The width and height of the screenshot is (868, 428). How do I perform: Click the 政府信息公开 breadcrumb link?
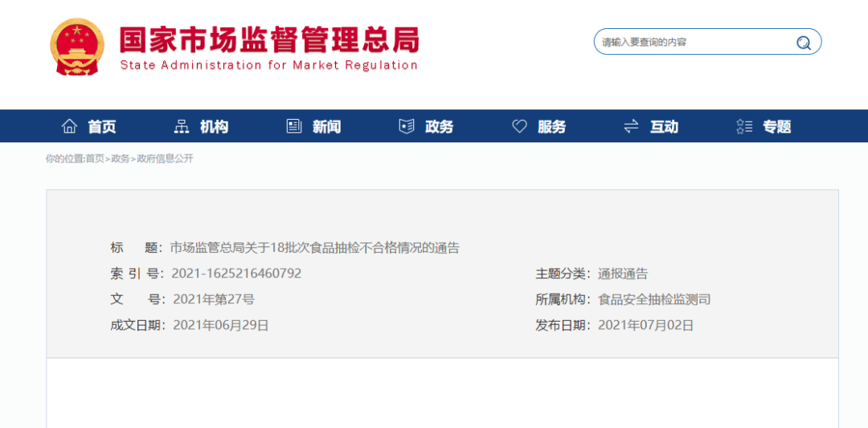click(x=165, y=158)
